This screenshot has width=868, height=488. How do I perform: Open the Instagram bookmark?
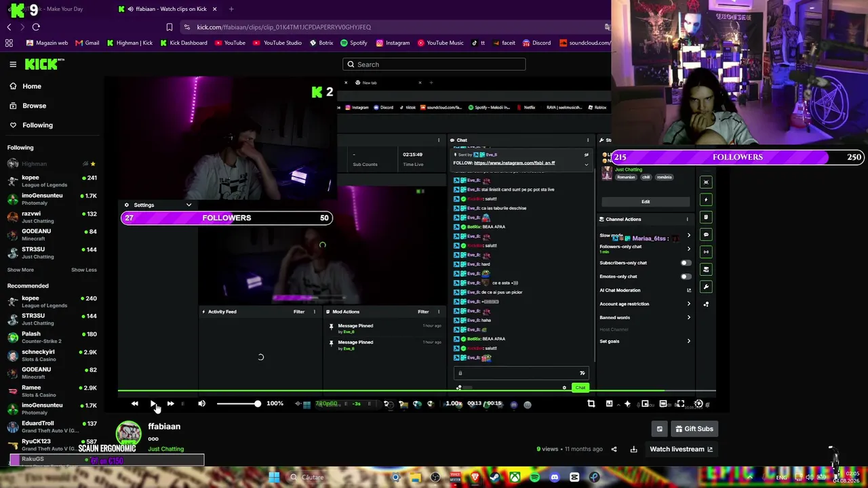click(x=393, y=43)
